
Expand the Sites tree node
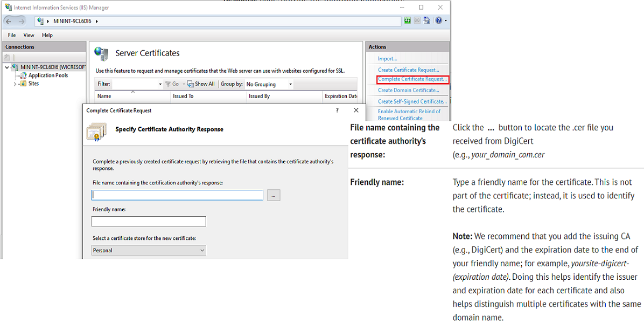15,84
